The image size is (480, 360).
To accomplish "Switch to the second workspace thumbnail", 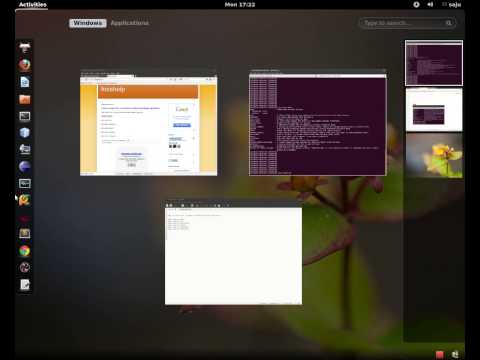I will (434, 110).
